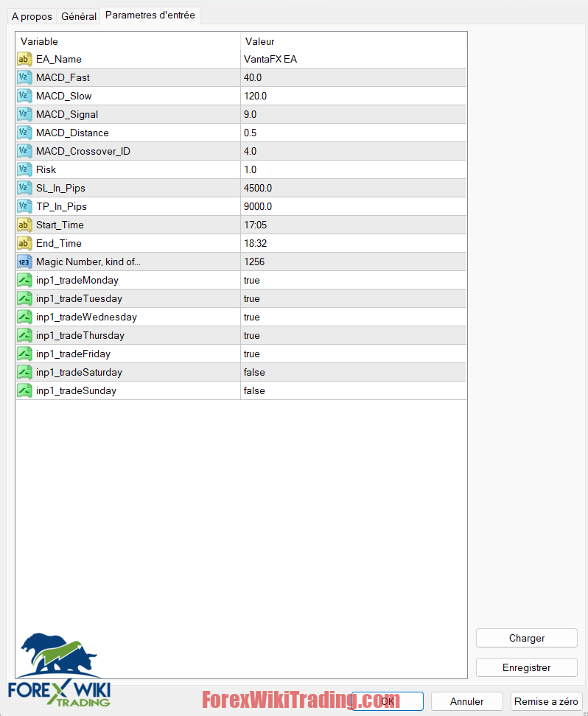Edit MACD_Distance value 0.5
Image resolution: width=588 pixels, height=716 pixels.
tap(354, 133)
